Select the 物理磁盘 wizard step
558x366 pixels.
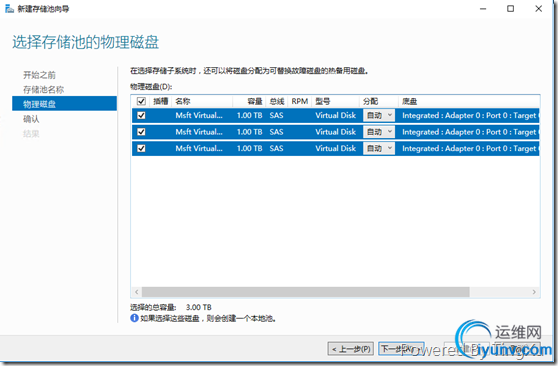[x=64, y=104]
